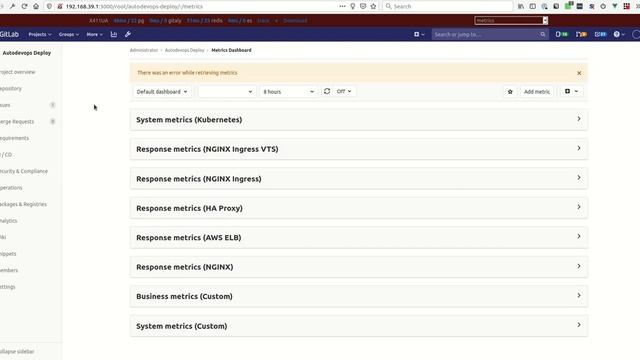Screen dimensions: 640x360
Task: Expand System metrics (Custom)
Action: [359, 326]
